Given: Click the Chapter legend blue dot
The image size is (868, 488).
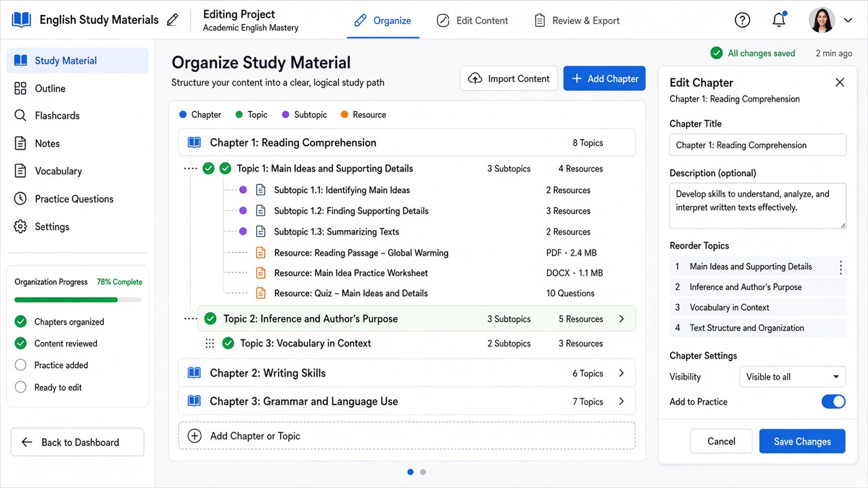Looking at the screenshot, I should (183, 115).
